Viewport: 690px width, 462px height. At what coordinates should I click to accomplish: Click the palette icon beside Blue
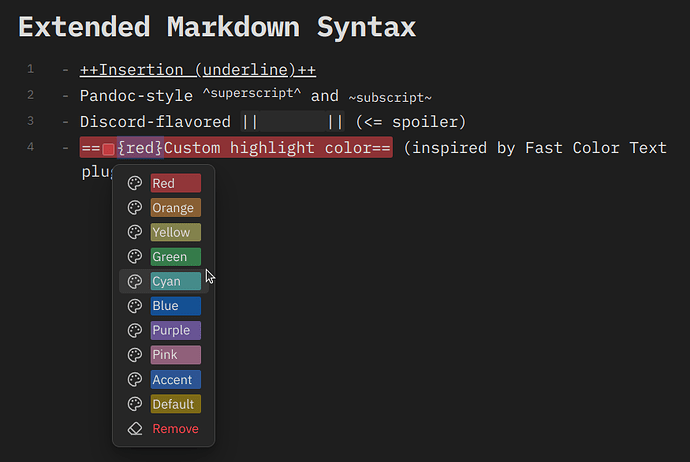[x=135, y=306]
